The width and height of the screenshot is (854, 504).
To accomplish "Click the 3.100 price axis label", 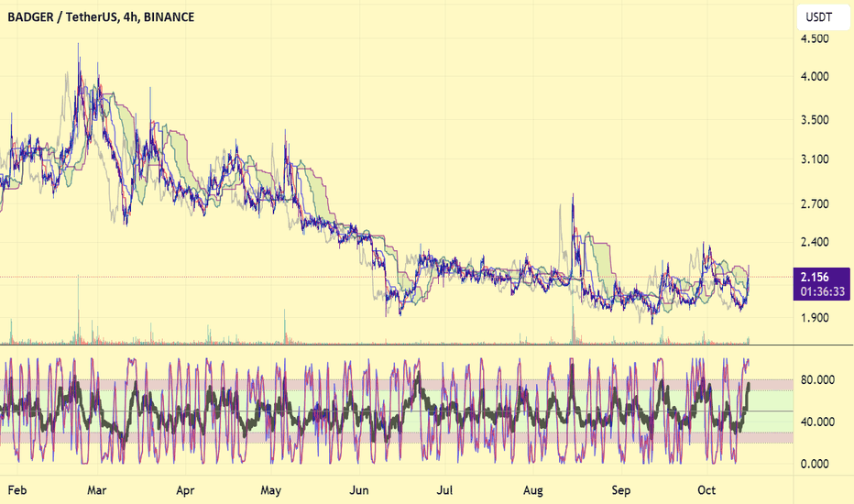I will pos(815,159).
